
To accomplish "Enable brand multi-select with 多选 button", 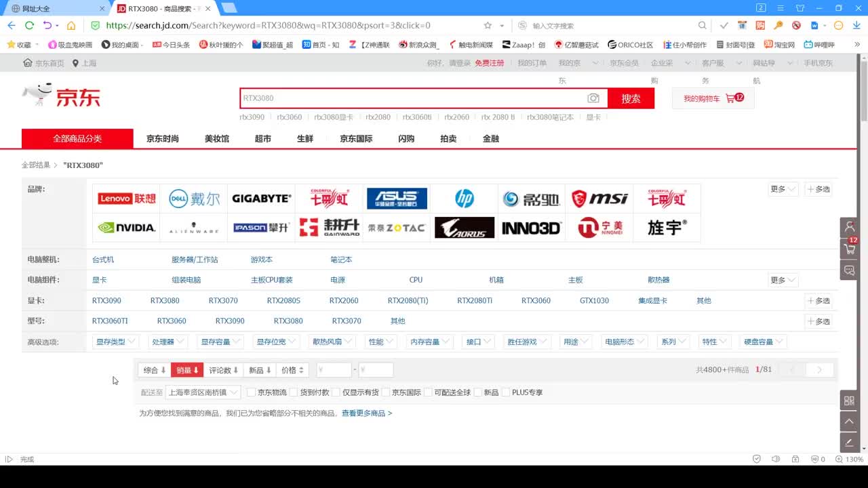I will (x=818, y=189).
